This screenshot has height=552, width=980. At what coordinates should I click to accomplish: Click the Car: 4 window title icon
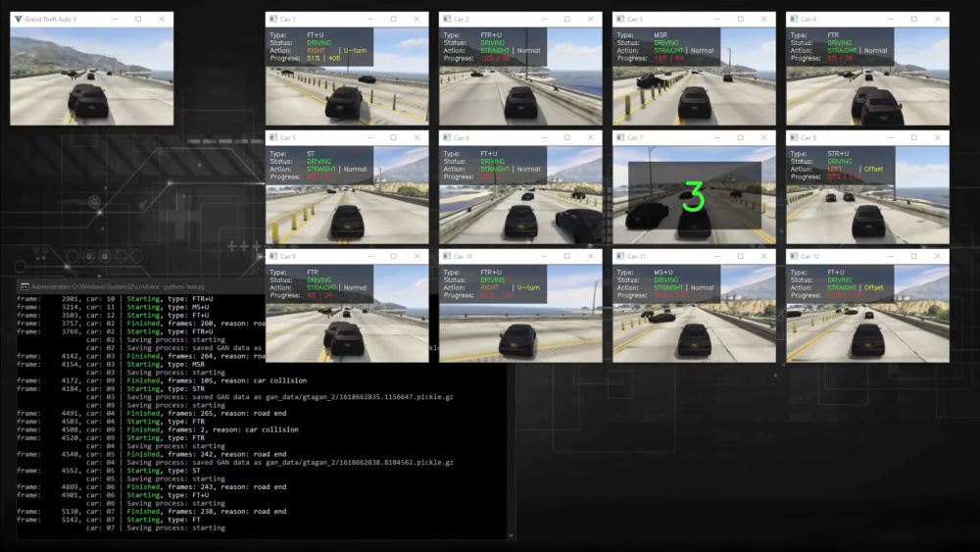[794, 20]
